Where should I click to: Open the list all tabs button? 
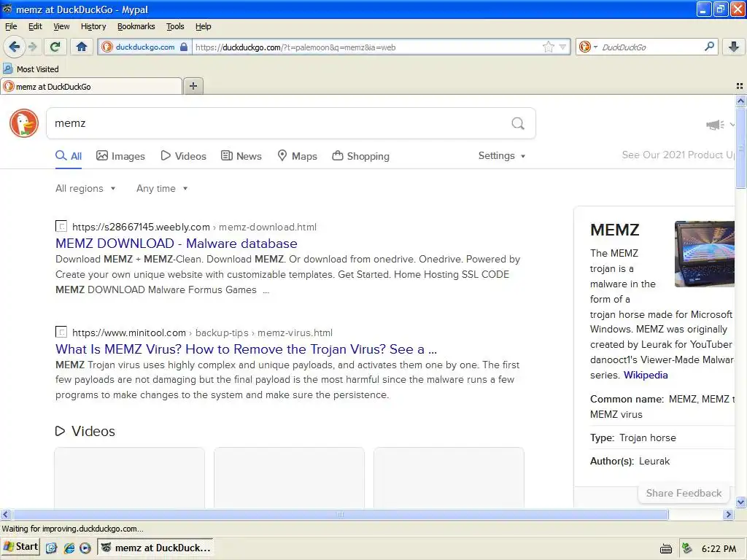point(740,86)
